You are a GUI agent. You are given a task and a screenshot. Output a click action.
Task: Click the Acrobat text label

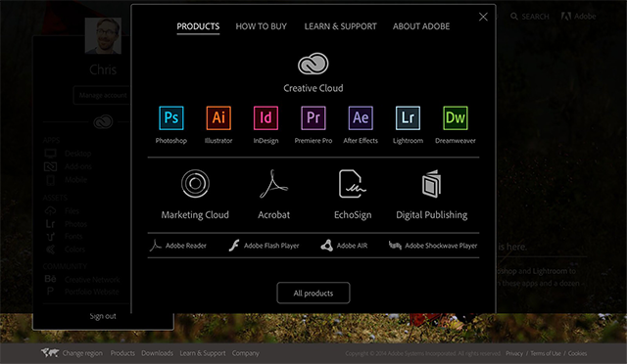(273, 215)
